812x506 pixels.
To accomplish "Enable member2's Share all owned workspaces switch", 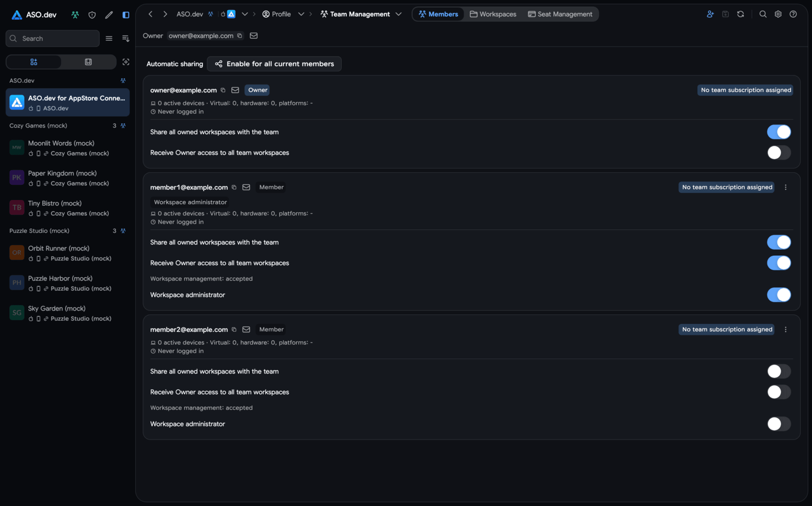I will [x=779, y=371].
